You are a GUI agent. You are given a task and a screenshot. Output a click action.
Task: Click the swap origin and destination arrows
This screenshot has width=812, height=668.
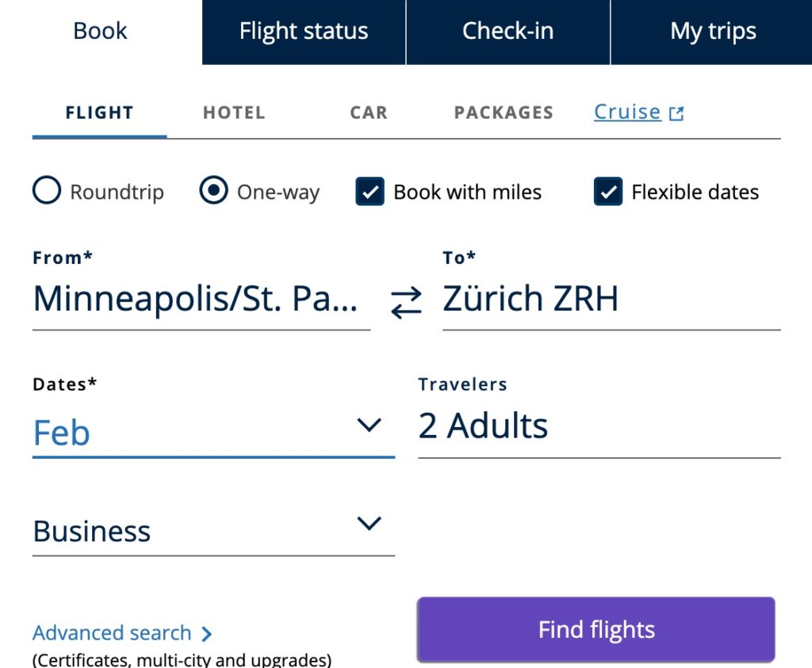click(x=405, y=301)
